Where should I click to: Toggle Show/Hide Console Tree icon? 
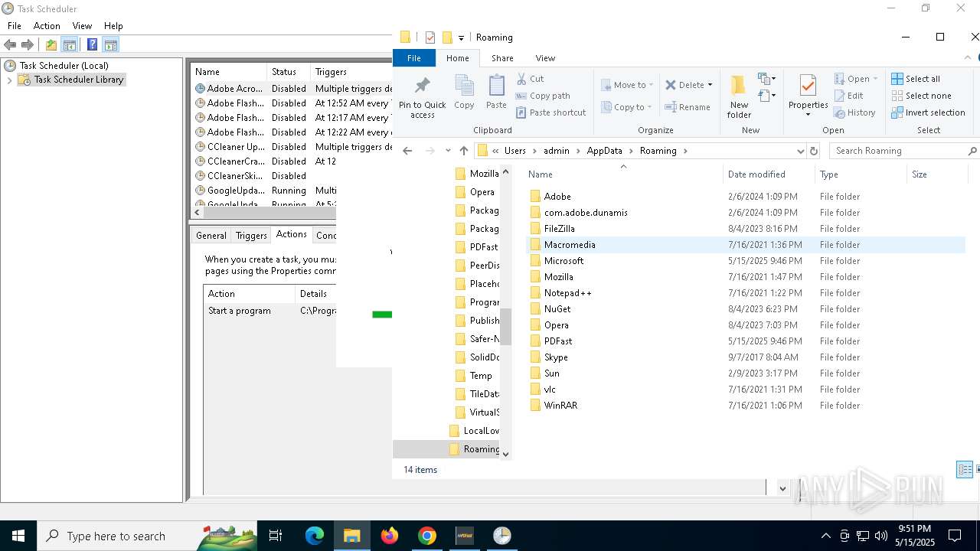(x=70, y=45)
